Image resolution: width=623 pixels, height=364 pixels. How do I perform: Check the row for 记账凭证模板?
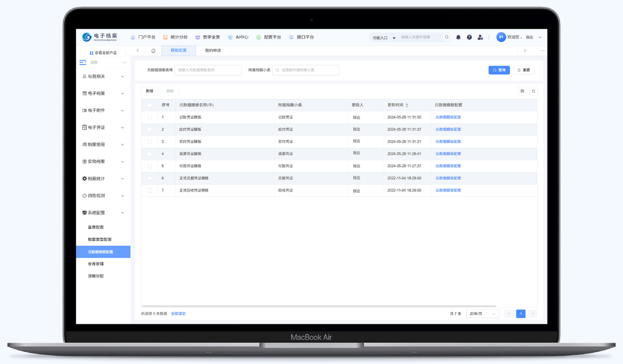point(150,117)
